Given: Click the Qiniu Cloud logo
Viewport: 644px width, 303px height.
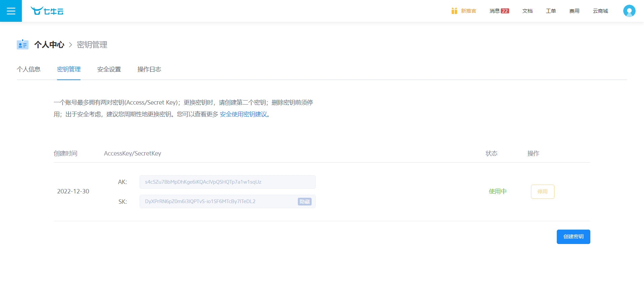Looking at the screenshot, I should coord(47,11).
